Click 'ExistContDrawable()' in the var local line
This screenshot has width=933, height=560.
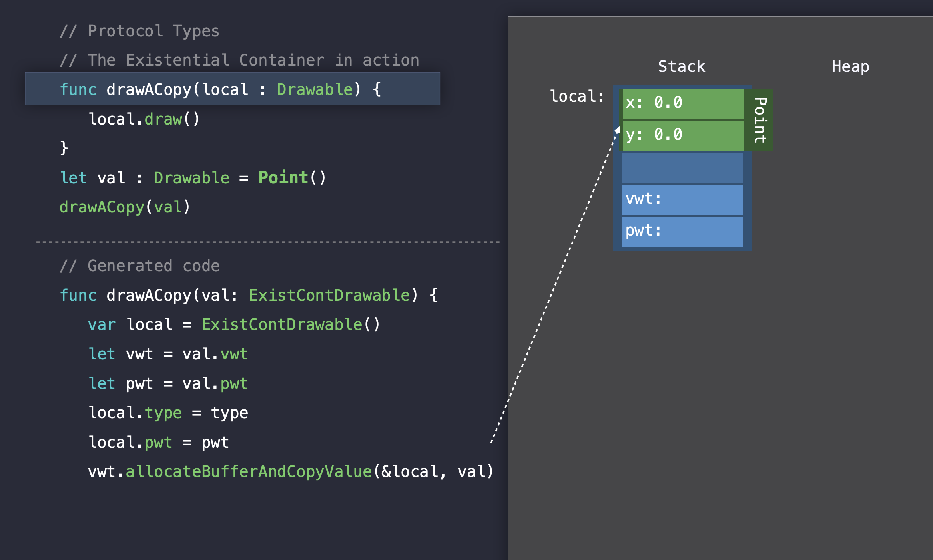291,324
